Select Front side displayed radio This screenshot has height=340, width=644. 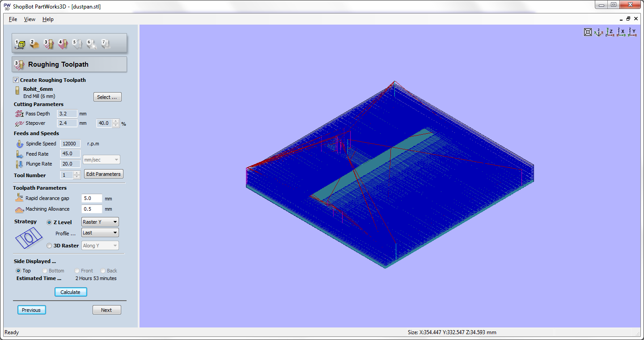tap(77, 271)
